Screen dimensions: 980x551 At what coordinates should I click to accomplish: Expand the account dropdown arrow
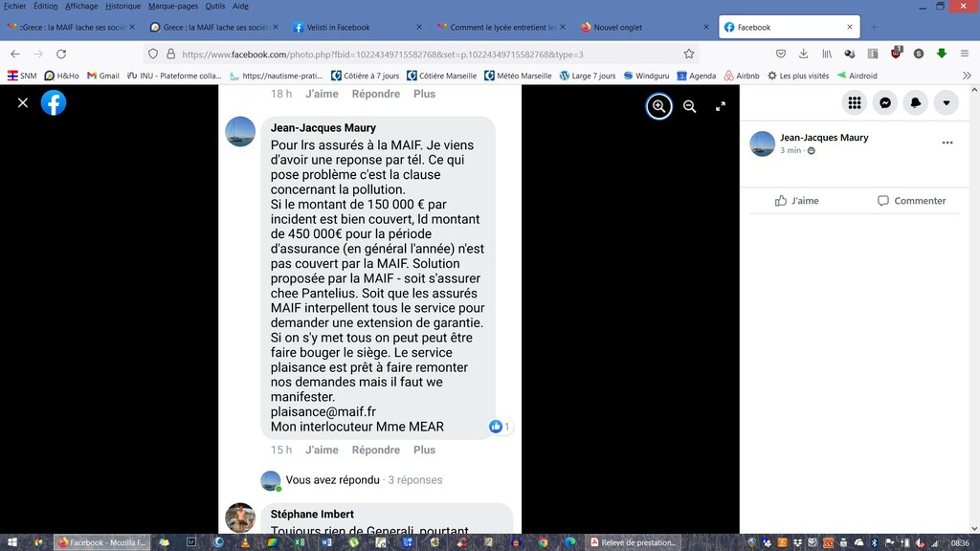(947, 103)
